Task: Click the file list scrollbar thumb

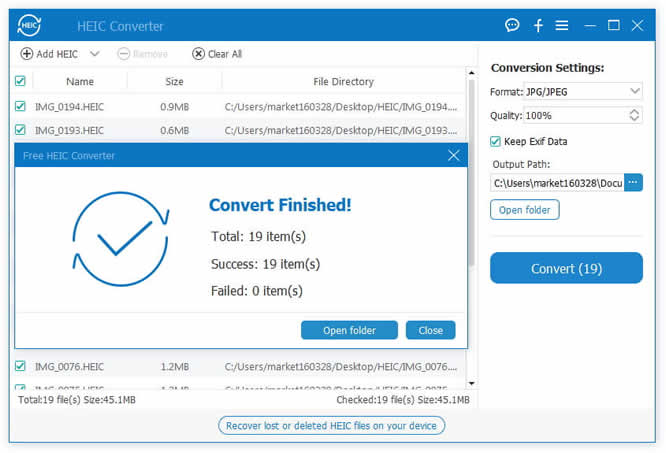Action: coord(471,173)
